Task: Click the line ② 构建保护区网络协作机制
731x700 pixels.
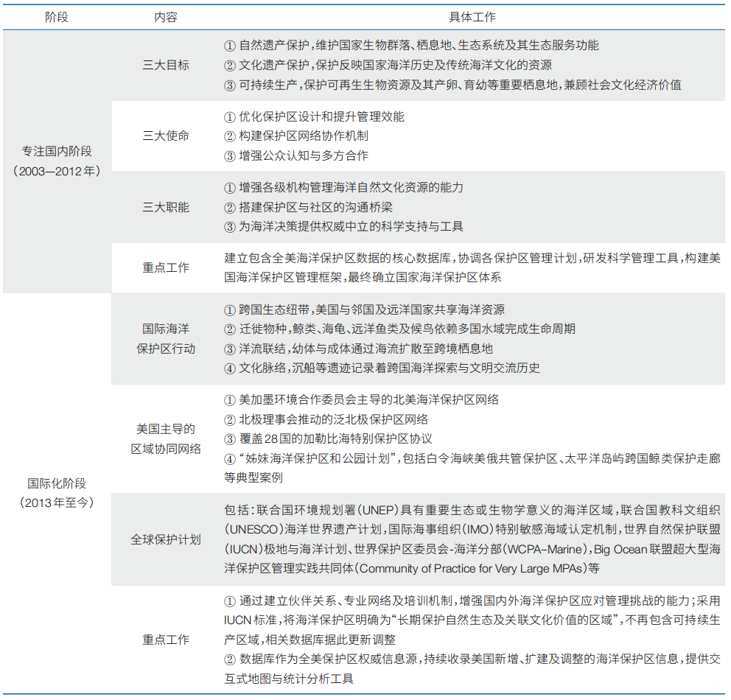Action: (x=296, y=136)
